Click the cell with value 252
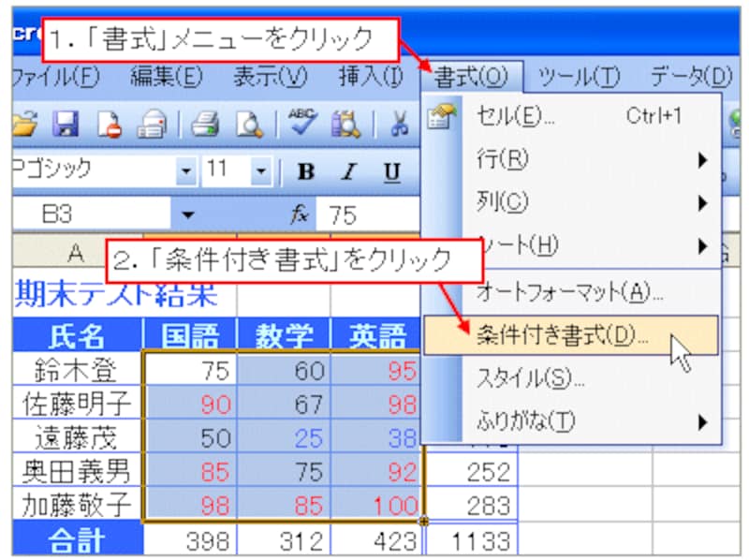 (472, 472)
